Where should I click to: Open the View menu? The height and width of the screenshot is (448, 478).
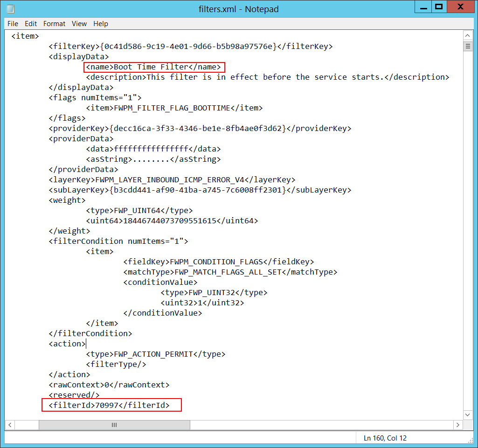click(79, 24)
